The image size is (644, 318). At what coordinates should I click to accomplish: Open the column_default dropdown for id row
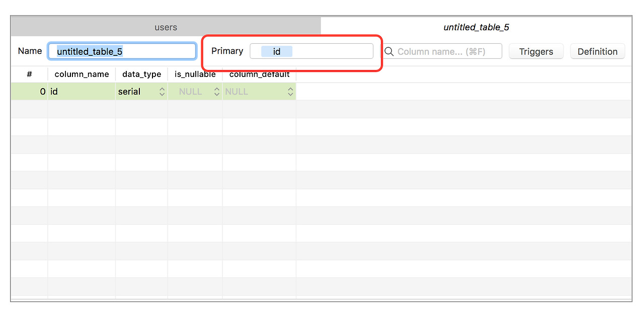tap(290, 92)
